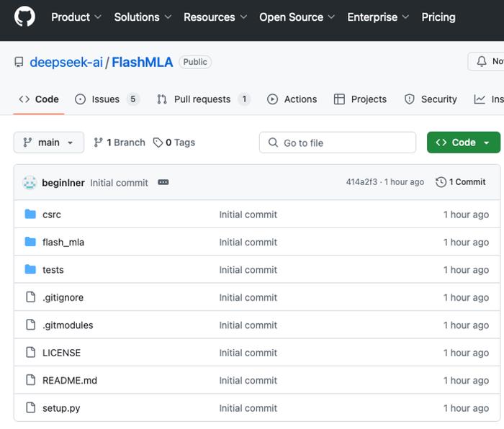504x429 pixels.
Task: Expand the Product menu
Action: point(76,17)
